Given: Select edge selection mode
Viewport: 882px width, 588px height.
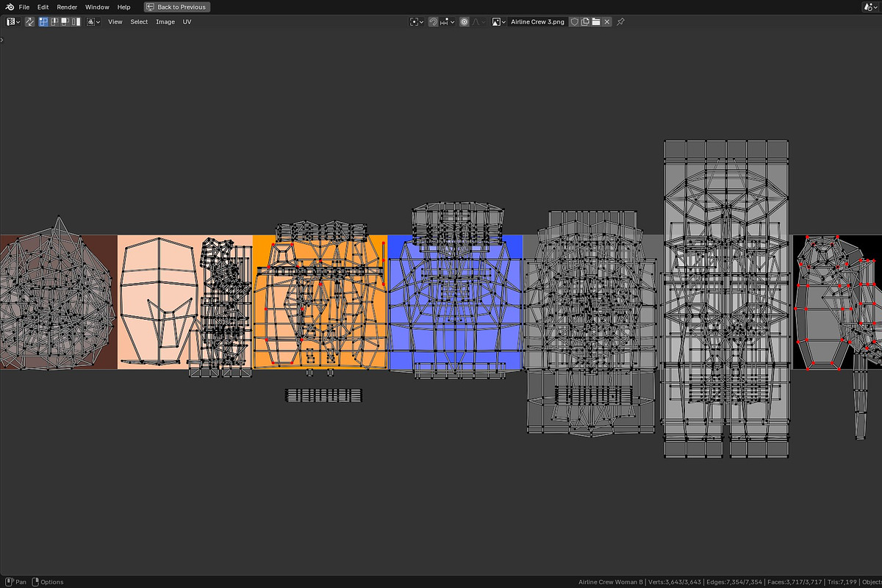Looking at the screenshot, I should (54, 22).
